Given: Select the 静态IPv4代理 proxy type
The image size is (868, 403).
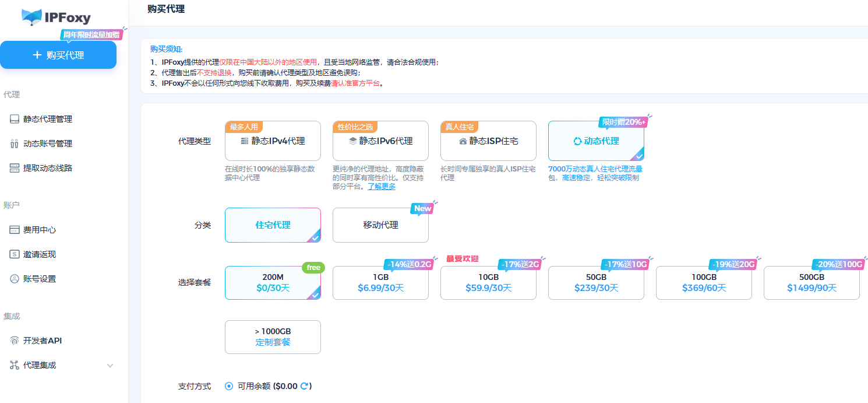Looking at the screenshot, I should click(x=273, y=141).
